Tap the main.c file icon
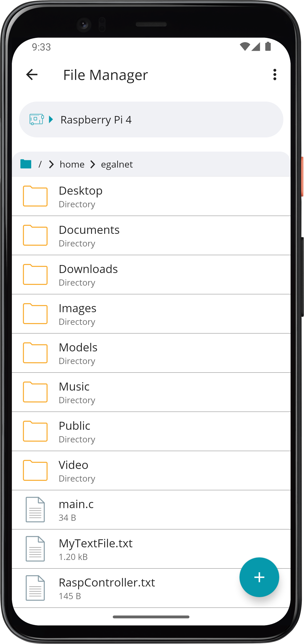304x644 pixels. (35, 509)
